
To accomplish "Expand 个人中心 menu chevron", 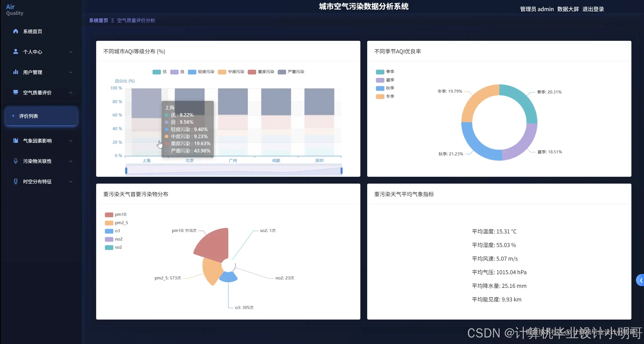I will (71, 52).
